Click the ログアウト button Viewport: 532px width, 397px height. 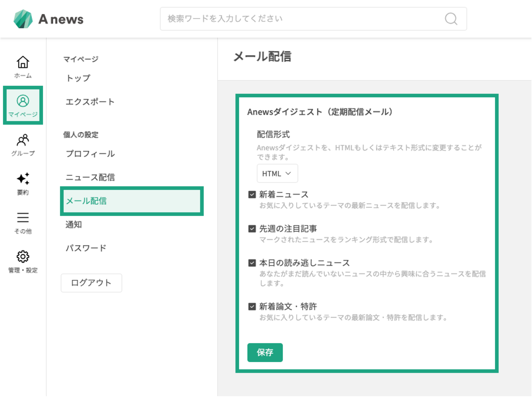91,283
